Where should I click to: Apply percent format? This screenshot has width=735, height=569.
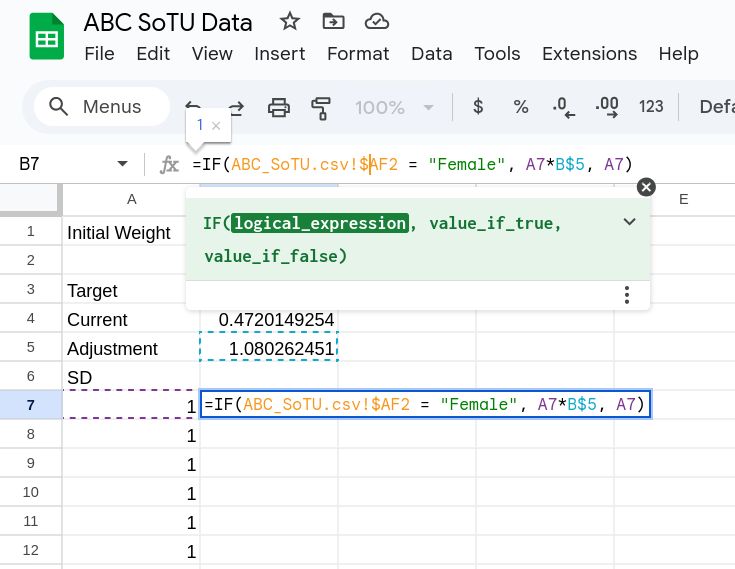tap(521, 107)
